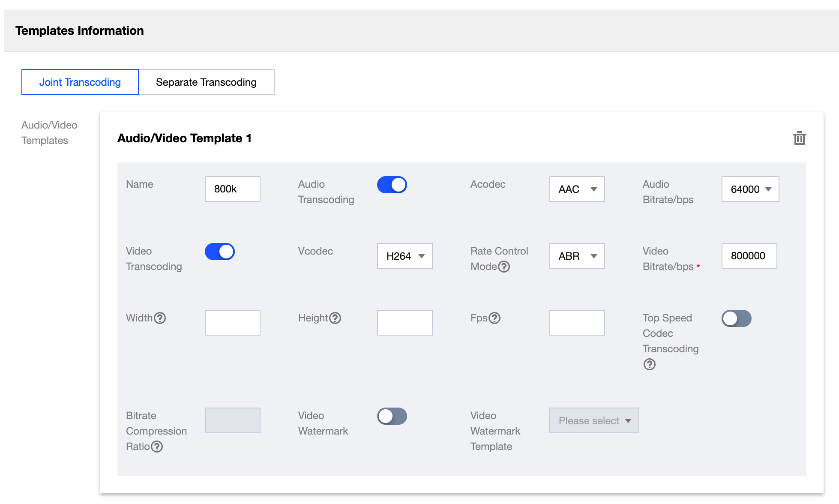
Task: Click Rate Control Mode help icon
Action: click(x=504, y=267)
